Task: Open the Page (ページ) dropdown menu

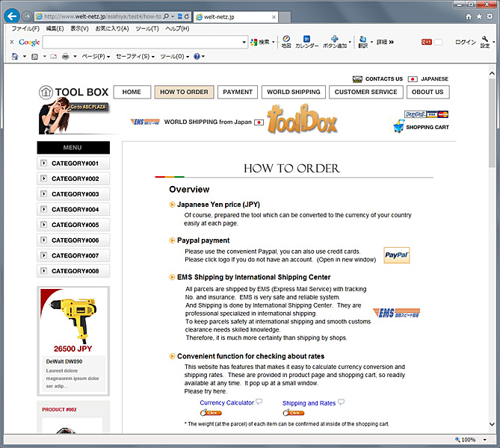Action: click(96, 57)
